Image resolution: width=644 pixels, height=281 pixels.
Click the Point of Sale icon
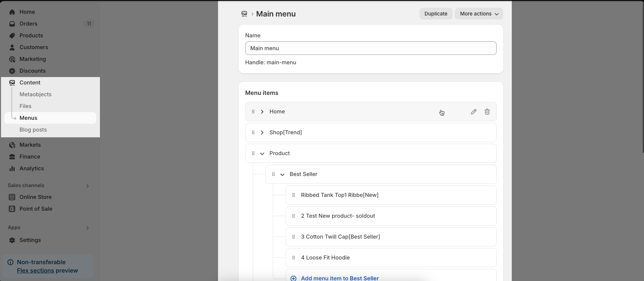12,209
